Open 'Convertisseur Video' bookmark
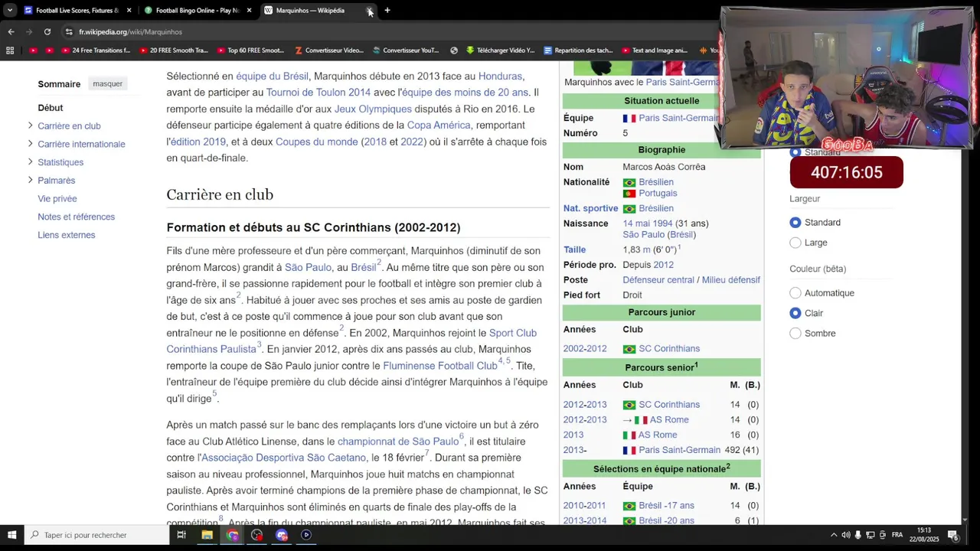 coord(328,51)
